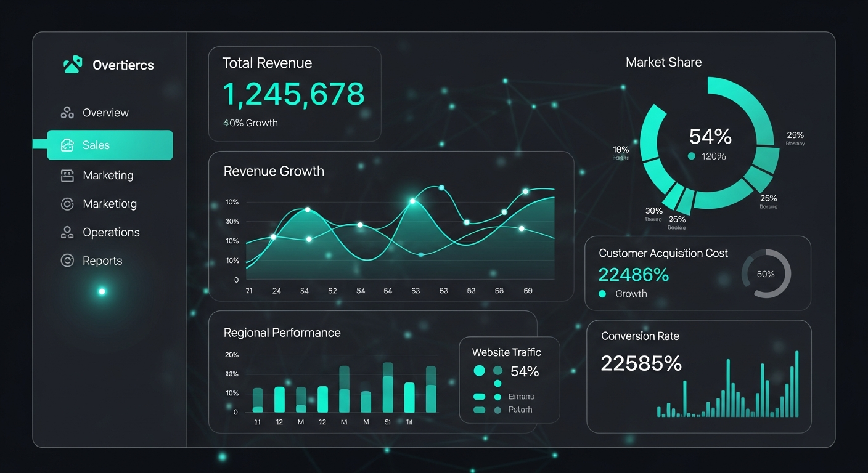
Task: Click the Market Share title
Action: click(663, 62)
